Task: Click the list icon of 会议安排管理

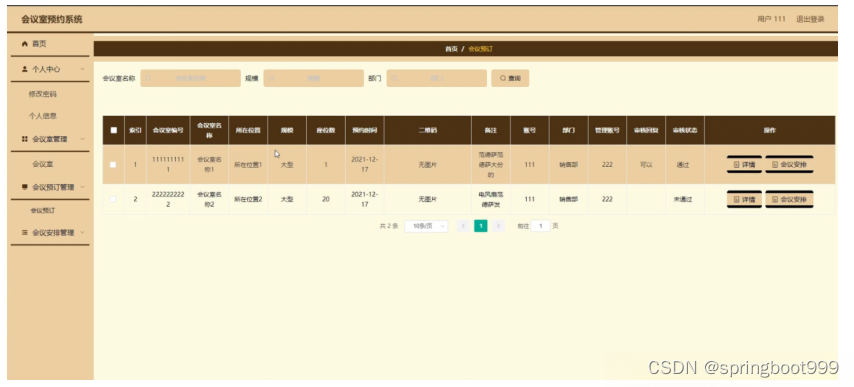Action: [25, 232]
